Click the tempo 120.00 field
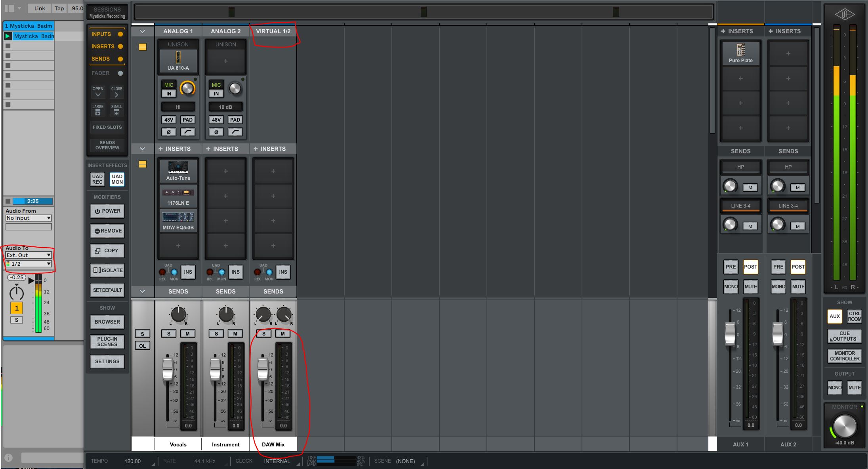 (133, 461)
